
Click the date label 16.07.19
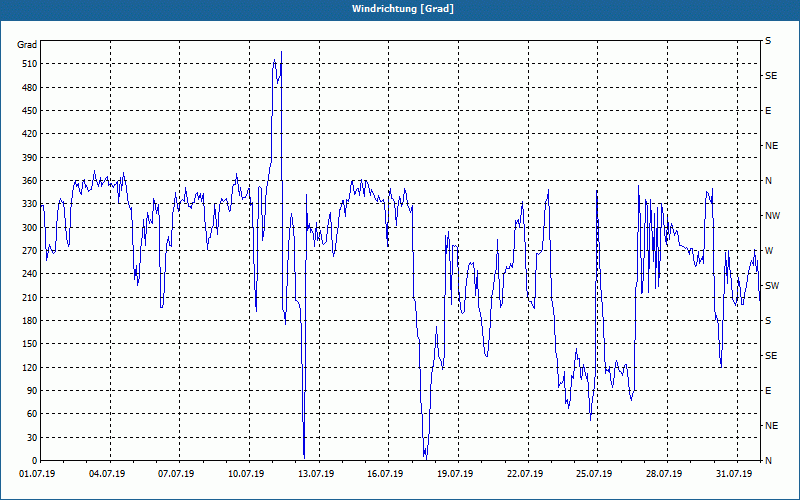pyautogui.click(x=385, y=474)
